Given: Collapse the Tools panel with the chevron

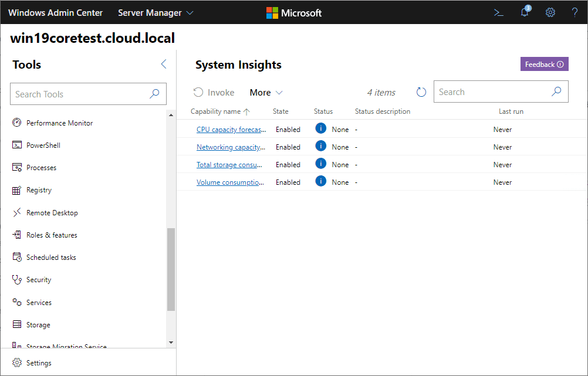Looking at the screenshot, I should coord(164,65).
